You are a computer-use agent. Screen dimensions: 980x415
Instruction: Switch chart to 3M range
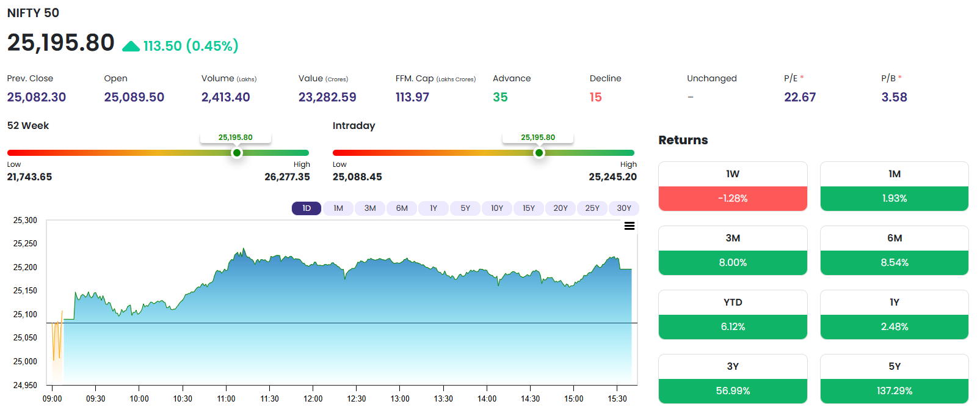(370, 208)
